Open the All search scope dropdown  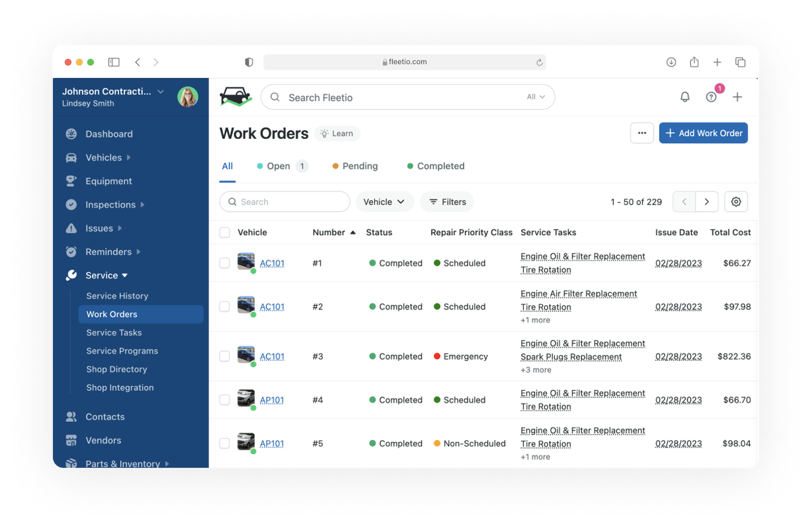click(x=536, y=97)
